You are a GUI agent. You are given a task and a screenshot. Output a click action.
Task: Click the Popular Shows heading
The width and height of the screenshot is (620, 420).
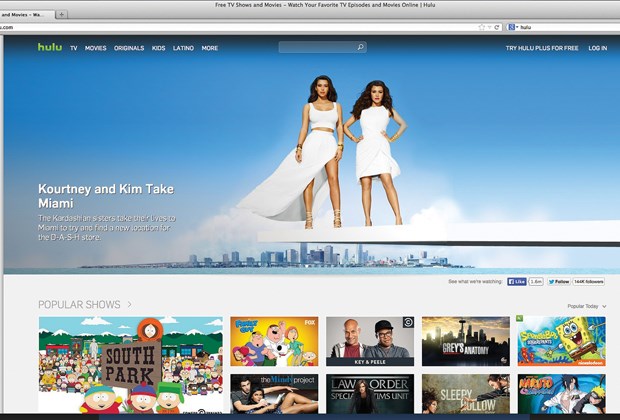click(x=79, y=305)
